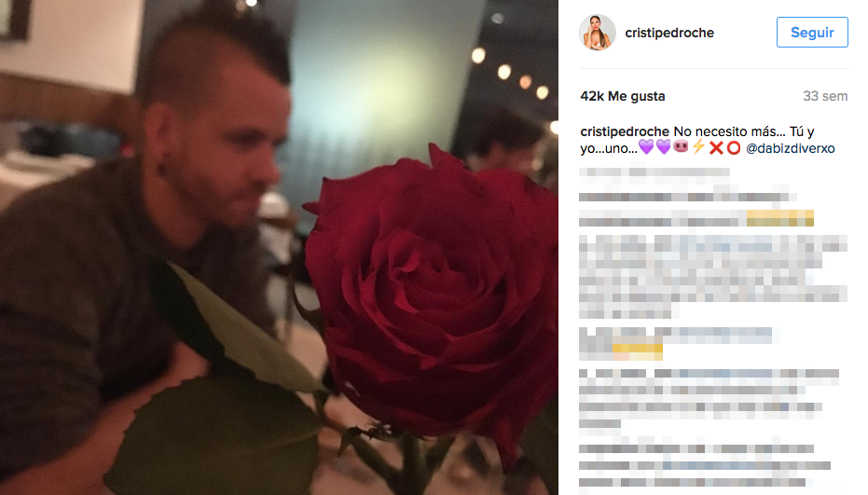Image resolution: width=868 pixels, height=495 pixels.
Task: Visit the @dabizdiverxo mention
Action: (790, 148)
